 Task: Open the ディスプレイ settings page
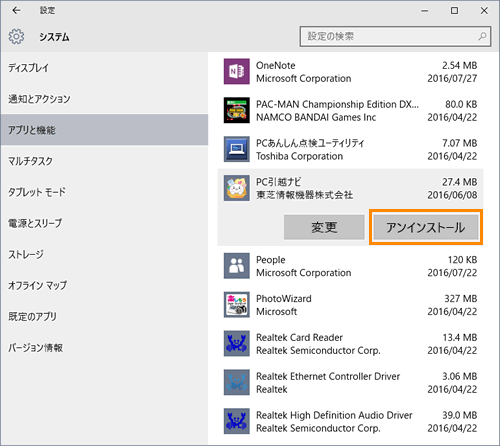tap(104, 68)
